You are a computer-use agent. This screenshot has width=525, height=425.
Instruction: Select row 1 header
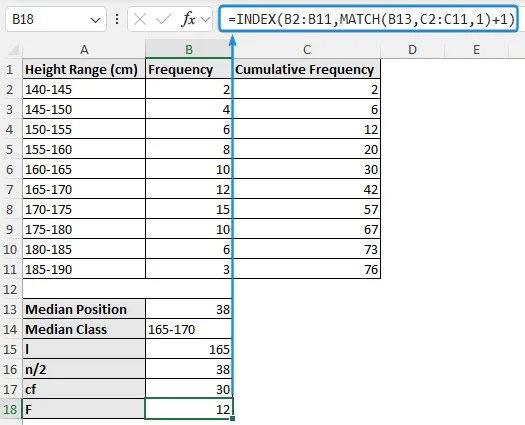10,69
